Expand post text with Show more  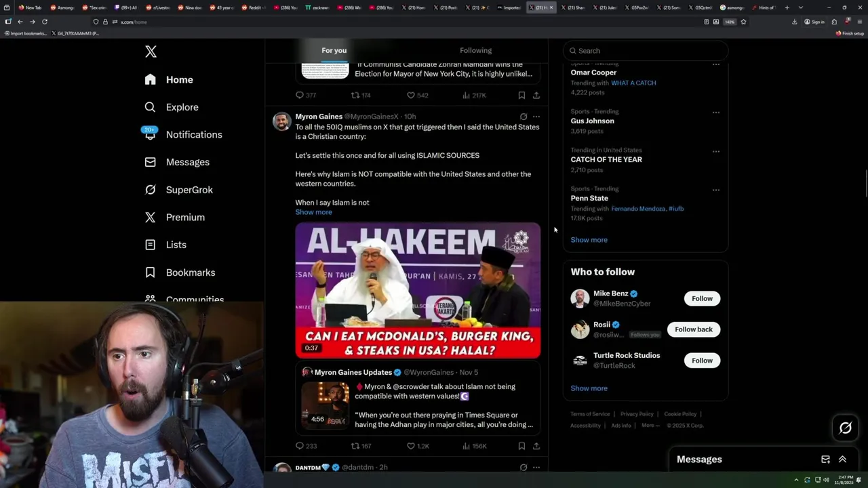point(313,212)
